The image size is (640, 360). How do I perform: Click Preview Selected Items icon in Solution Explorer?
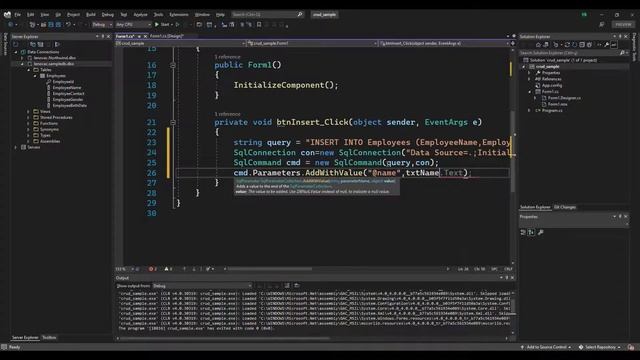pos(614,44)
